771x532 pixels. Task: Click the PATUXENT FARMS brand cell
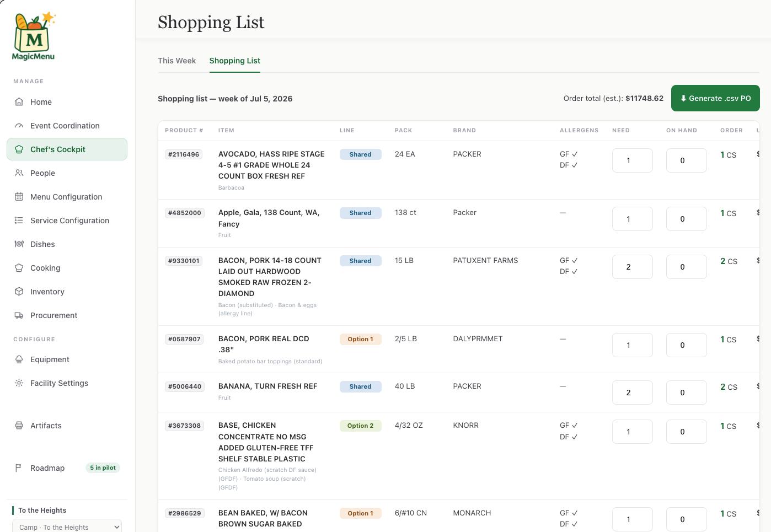click(485, 260)
